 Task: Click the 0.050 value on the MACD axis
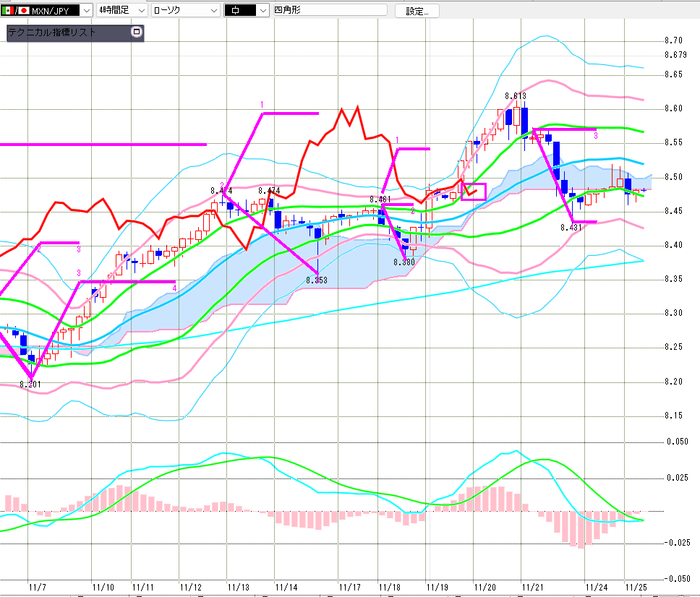pos(678,442)
